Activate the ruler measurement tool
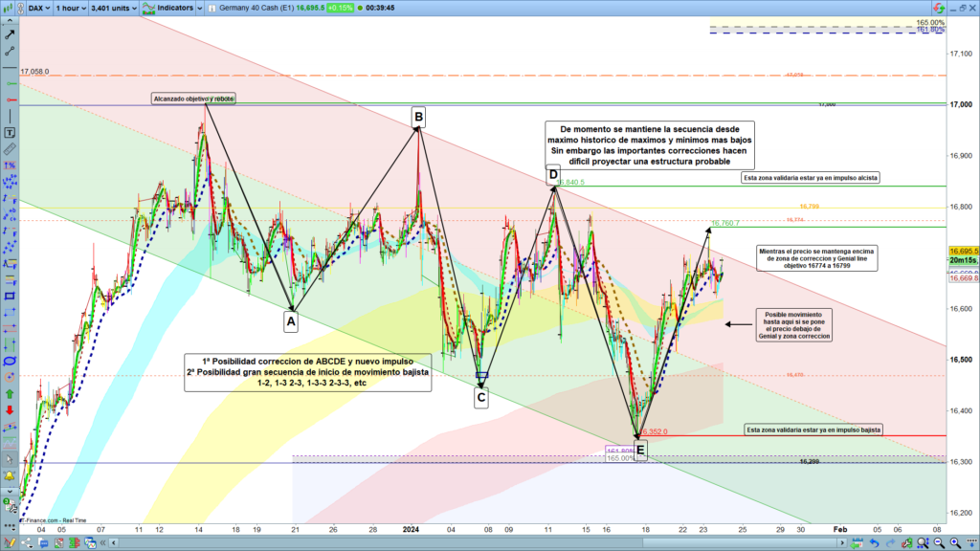The image size is (980, 551). tap(10, 149)
